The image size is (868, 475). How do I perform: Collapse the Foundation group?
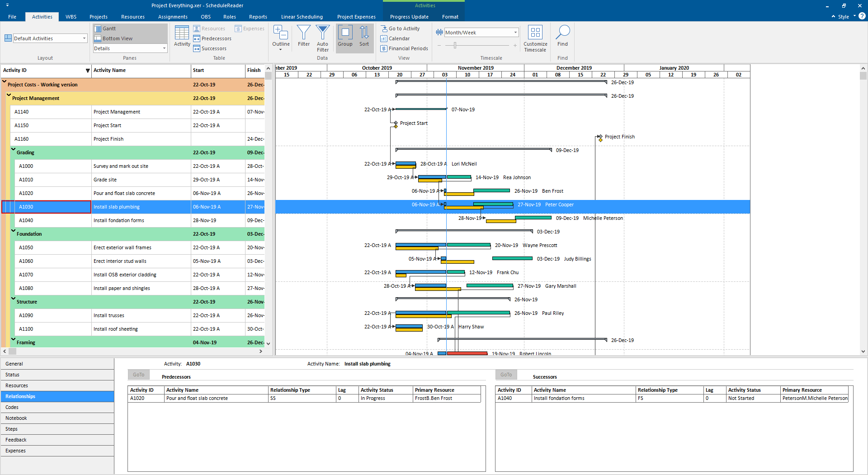point(13,231)
